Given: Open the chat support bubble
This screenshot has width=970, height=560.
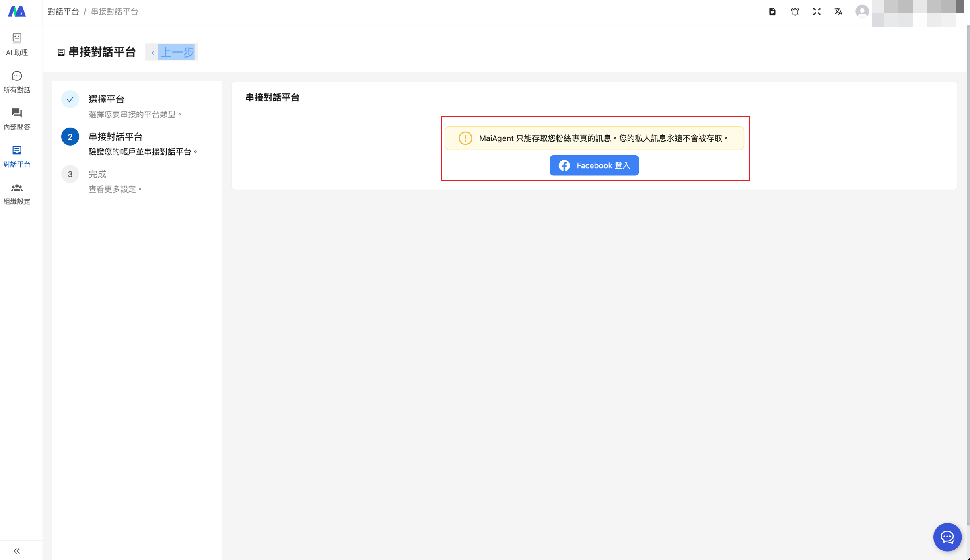Looking at the screenshot, I should pyautogui.click(x=947, y=537).
